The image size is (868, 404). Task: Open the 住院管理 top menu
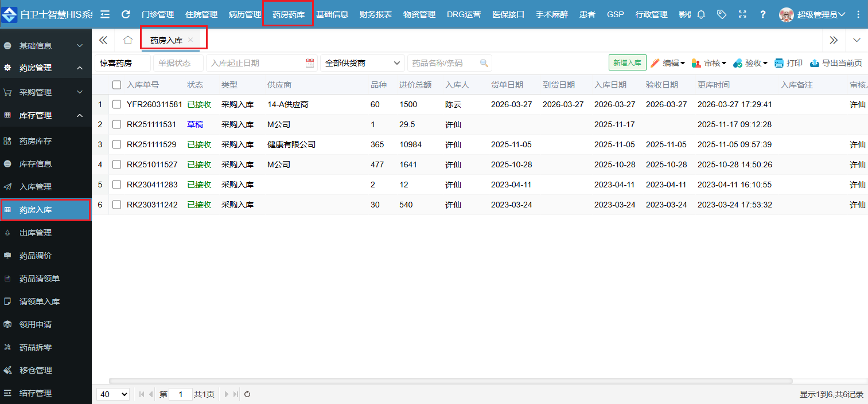coord(201,14)
